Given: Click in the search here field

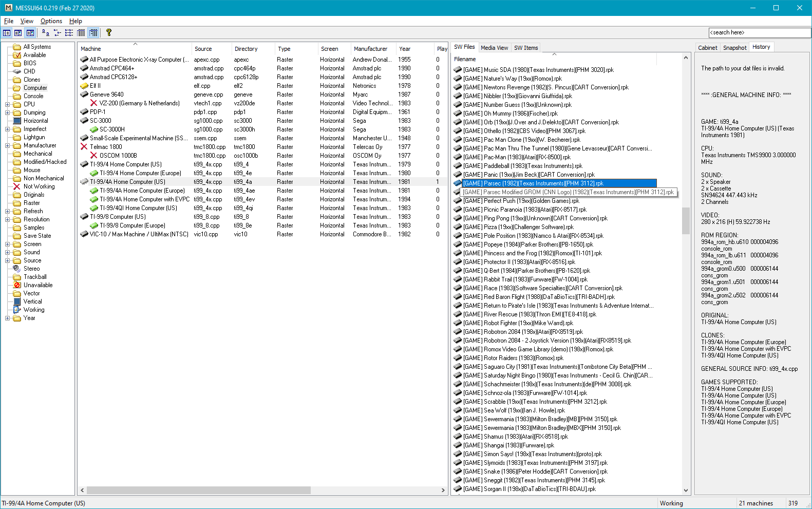Looking at the screenshot, I should point(759,32).
